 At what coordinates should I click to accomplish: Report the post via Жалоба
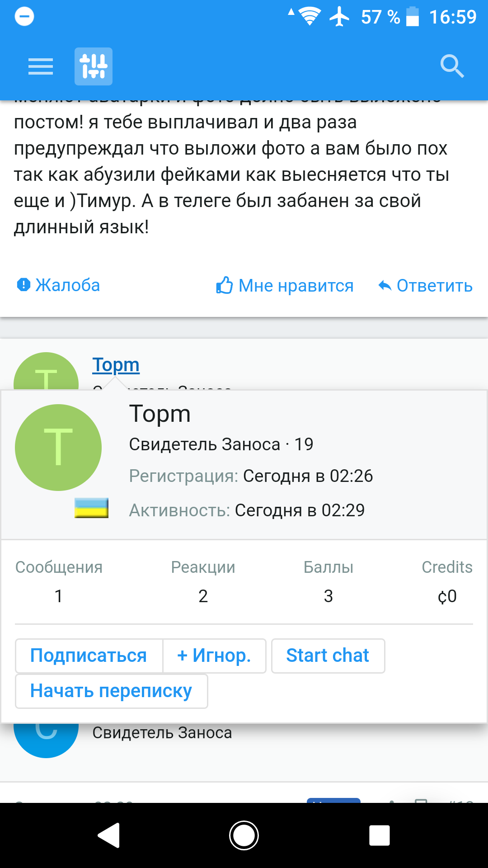(x=59, y=285)
